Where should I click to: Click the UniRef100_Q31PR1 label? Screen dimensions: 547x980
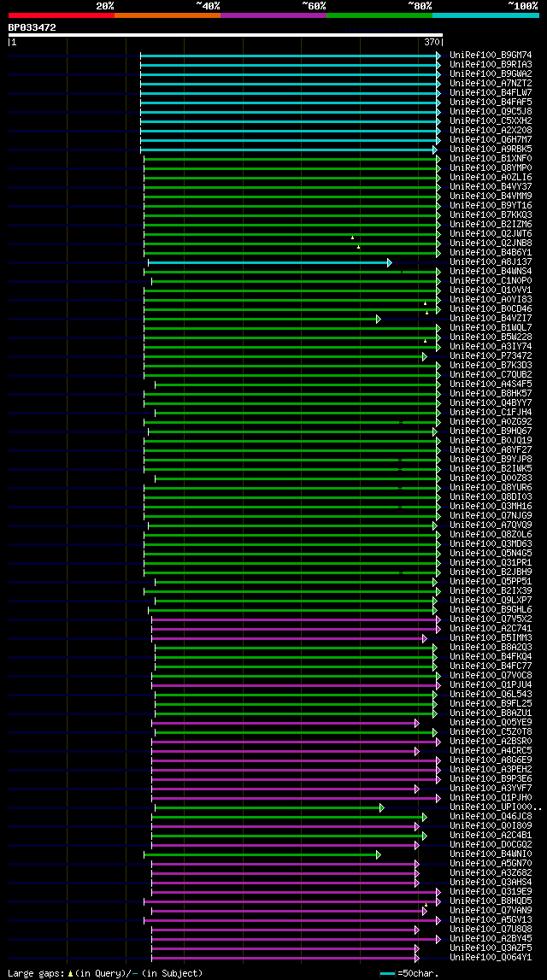tap(491, 563)
